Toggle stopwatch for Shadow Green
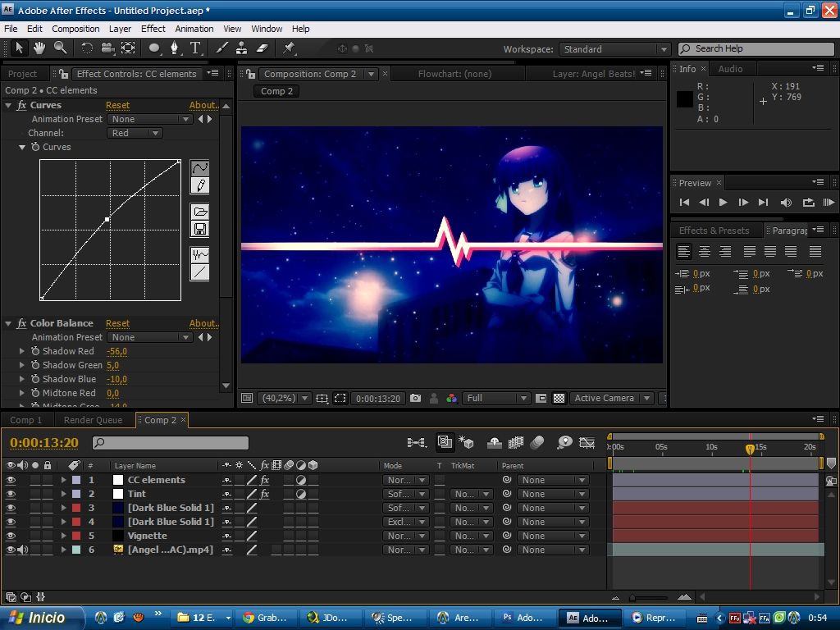840x630 pixels. [35, 365]
